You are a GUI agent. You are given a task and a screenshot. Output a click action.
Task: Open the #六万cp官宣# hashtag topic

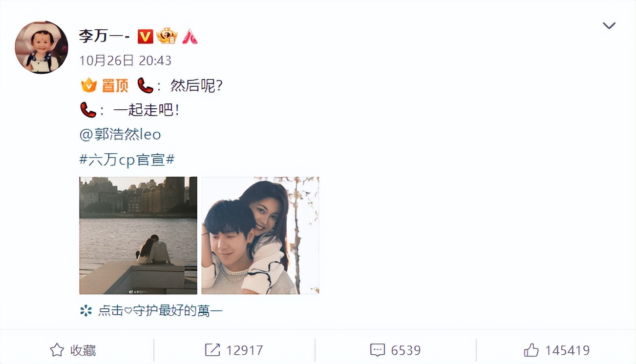point(127,159)
